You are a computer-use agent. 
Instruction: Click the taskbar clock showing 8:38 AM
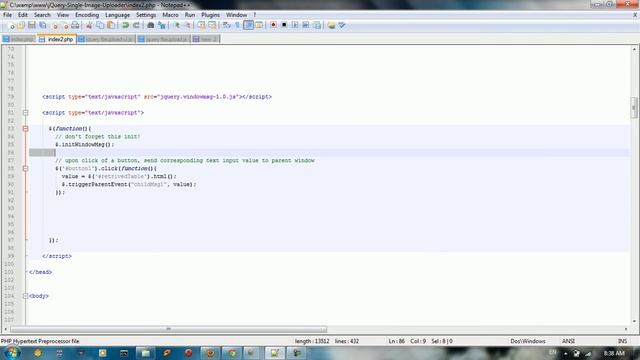tap(614, 353)
